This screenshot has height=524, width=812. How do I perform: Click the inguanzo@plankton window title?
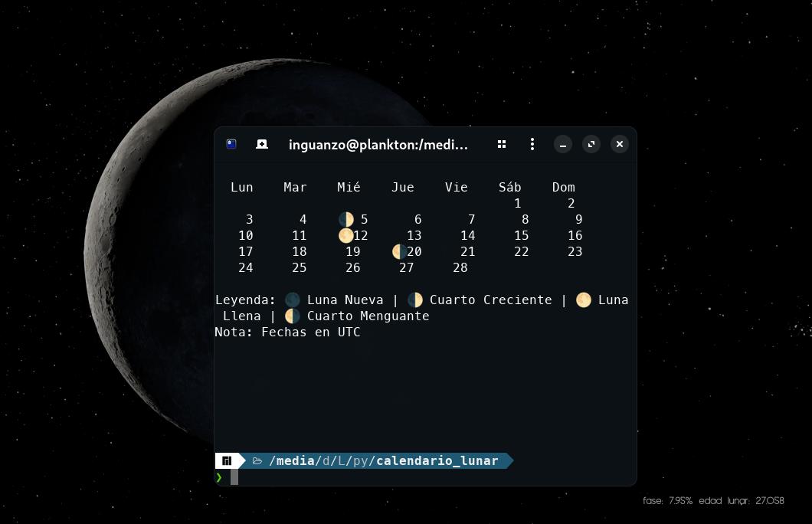[x=378, y=145]
